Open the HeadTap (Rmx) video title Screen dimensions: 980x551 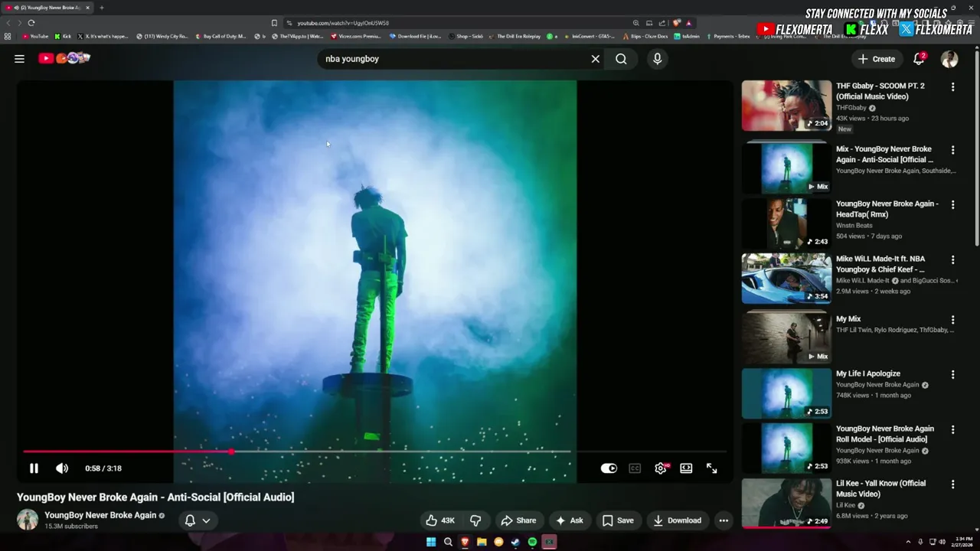pyautogui.click(x=887, y=209)
